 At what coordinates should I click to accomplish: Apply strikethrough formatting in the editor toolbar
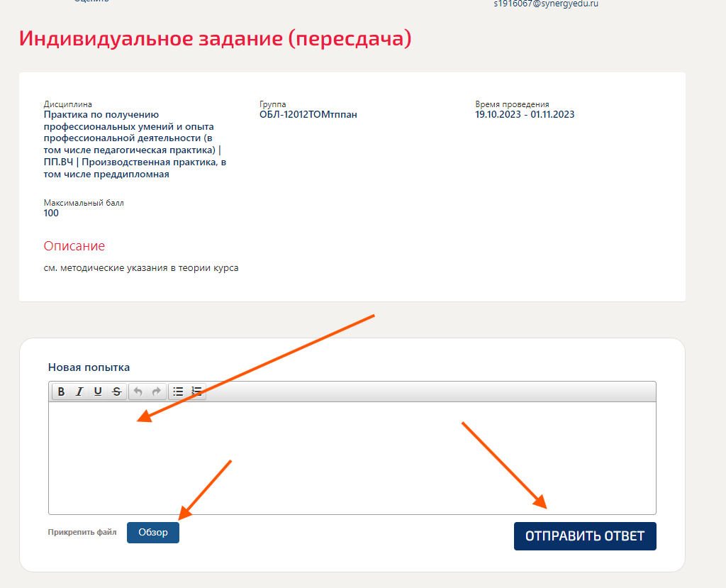tap(116, 391)
